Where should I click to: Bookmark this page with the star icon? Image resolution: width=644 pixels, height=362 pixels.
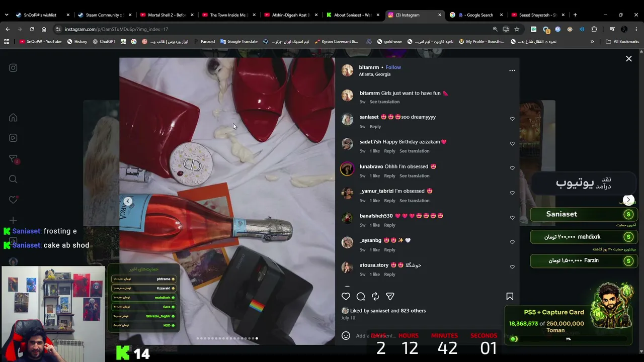(517, 29)
